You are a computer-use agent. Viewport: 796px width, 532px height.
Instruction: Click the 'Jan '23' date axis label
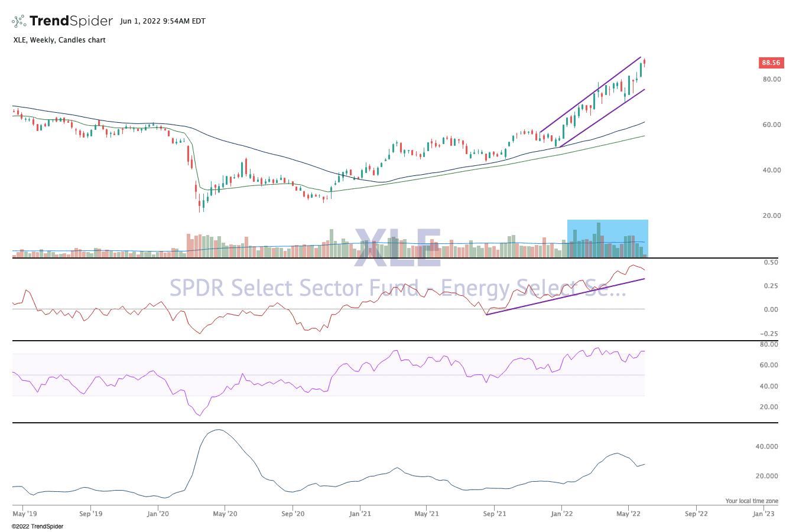click(x=763, y=514)
